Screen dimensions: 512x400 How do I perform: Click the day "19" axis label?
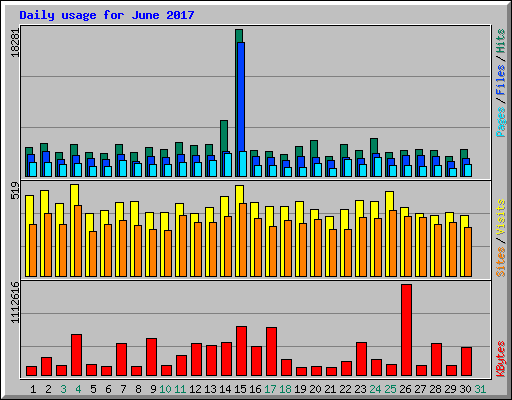pos(300,389)
